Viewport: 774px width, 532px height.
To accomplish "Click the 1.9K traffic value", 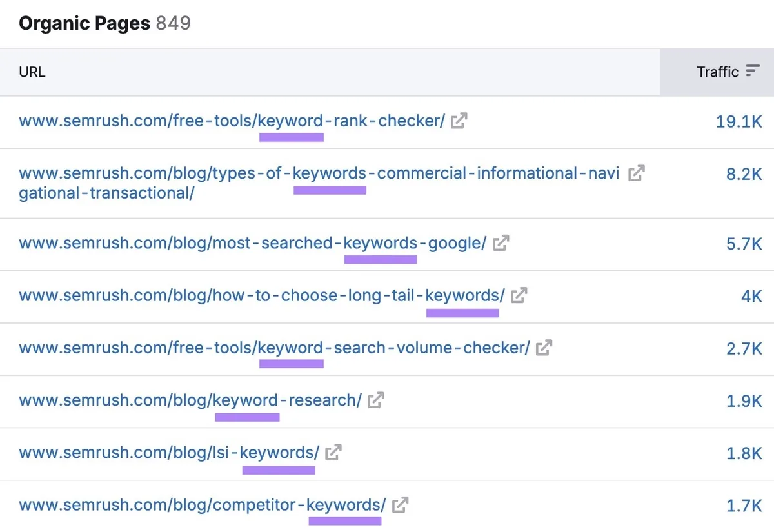I will pyautogui.click(x=744, y=401).
